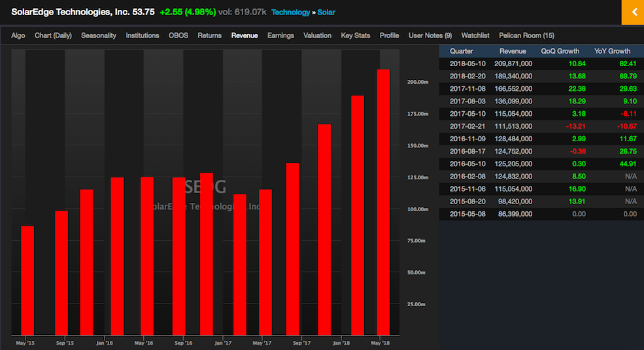This screenshot has width=644, height=350.
Task: Click the +2.55 (4.98%) price change
Action: point(188,12)
